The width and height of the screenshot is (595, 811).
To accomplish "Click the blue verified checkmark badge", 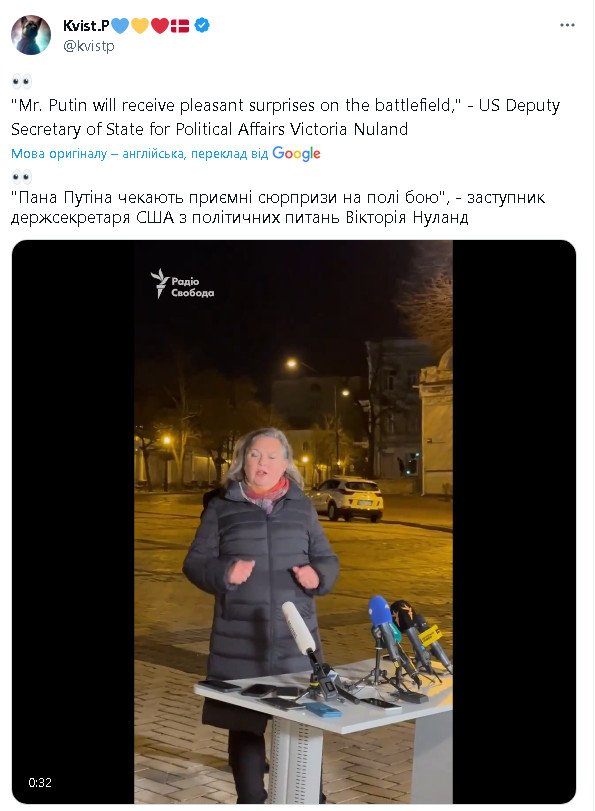I will (202, 25).
